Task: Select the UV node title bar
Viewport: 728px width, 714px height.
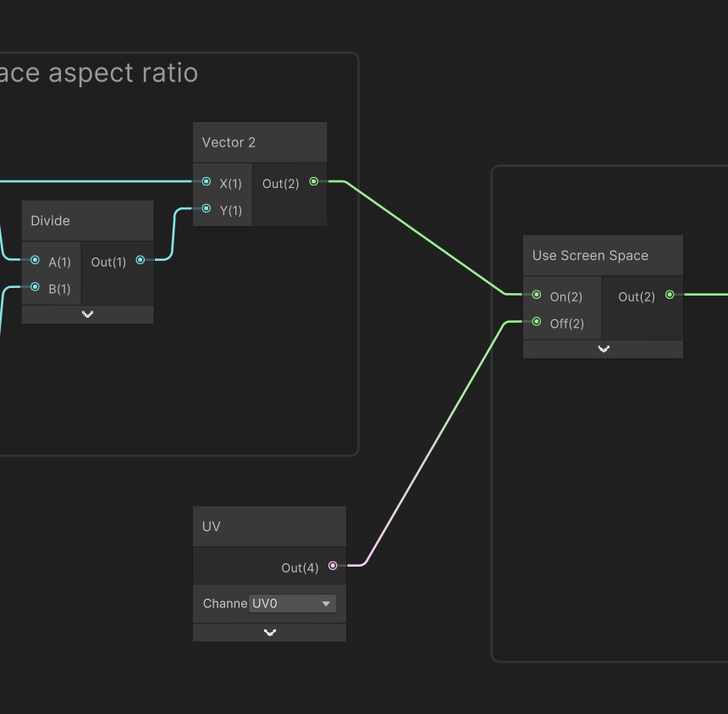Action: pyautogui.click(x=269, y=526)
